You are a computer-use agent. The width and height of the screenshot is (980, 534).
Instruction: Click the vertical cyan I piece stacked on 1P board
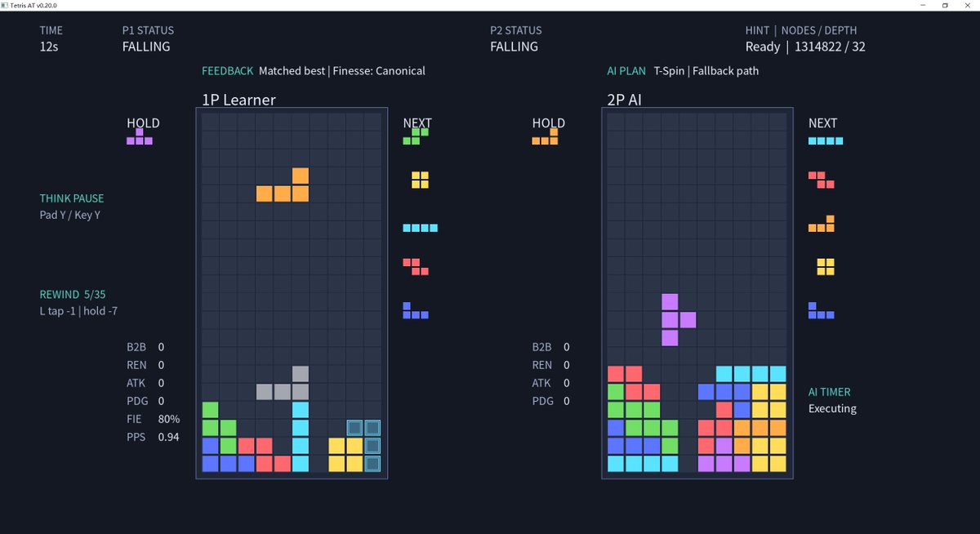coord(301,437)
